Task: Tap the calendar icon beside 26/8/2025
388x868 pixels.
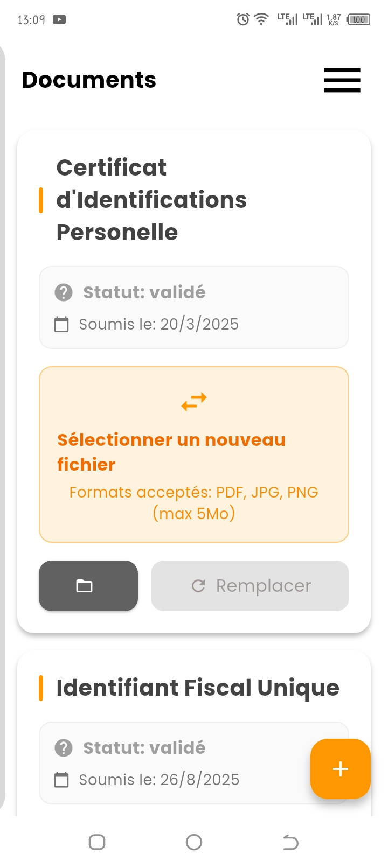Action: 62,780
